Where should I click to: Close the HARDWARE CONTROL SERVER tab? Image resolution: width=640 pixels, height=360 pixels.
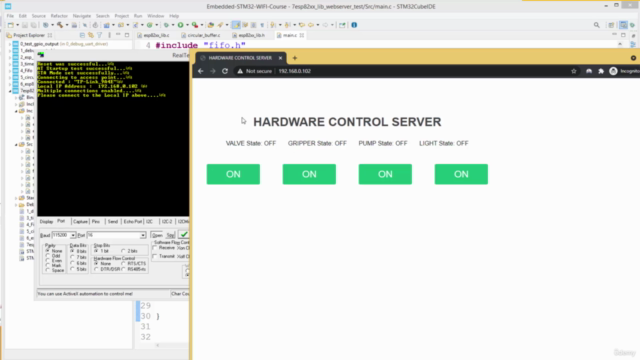pyautogui.click(x=280, y=58)
